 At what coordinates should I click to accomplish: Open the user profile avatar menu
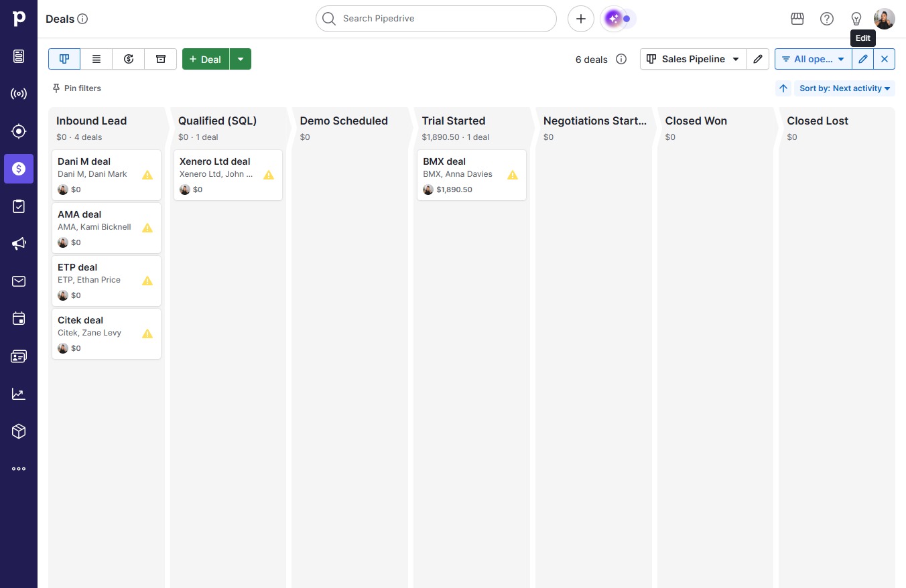pyautogui.click(x=885, y=19)
